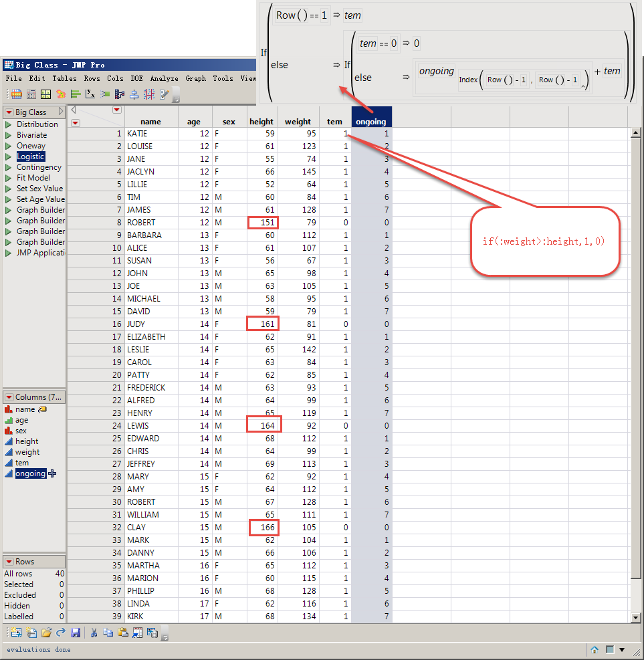Click the vertical scrollbar down arrow

(x=635, y=617)
